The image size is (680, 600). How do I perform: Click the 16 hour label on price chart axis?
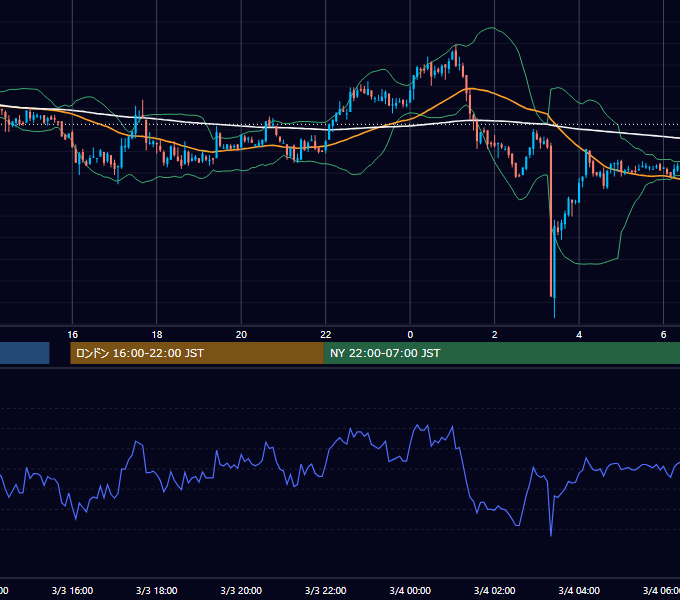72,335
